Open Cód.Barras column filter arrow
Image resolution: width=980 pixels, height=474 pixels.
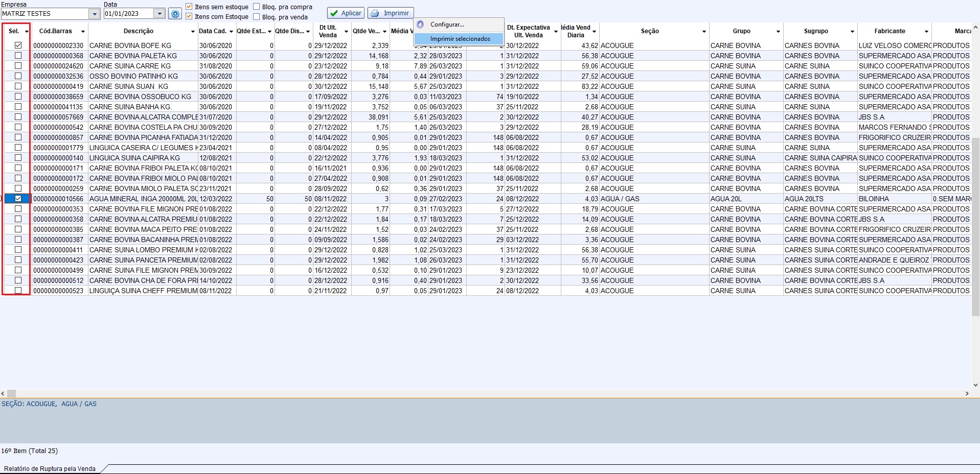click(83, 32)
